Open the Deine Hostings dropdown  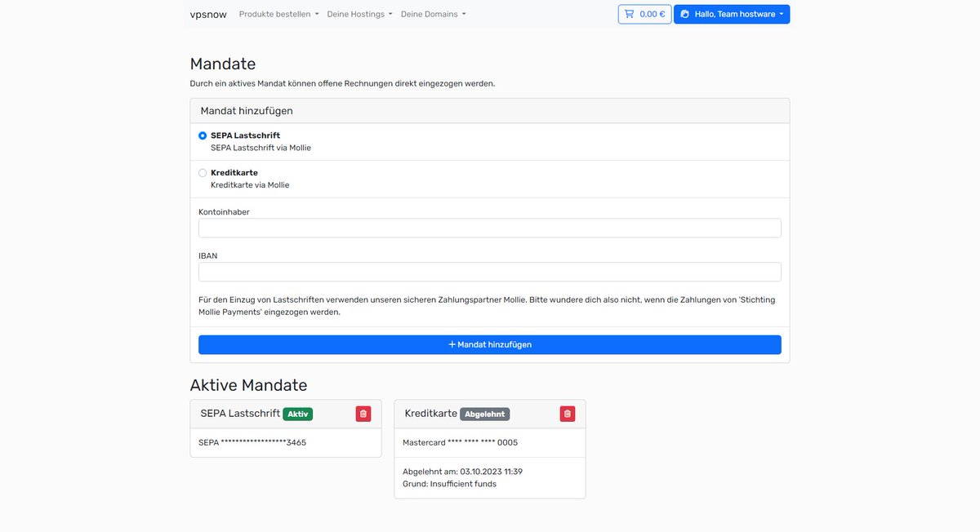(355, 13)
